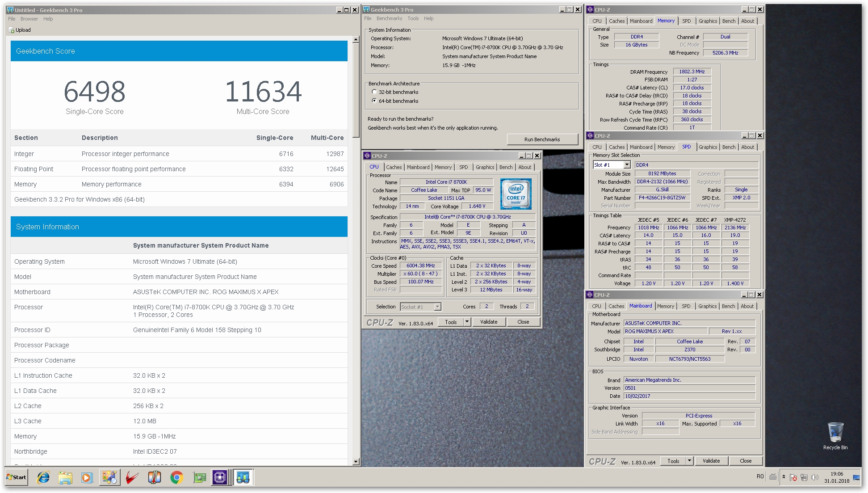Open Browser menu in Geekbench results window

29,19
